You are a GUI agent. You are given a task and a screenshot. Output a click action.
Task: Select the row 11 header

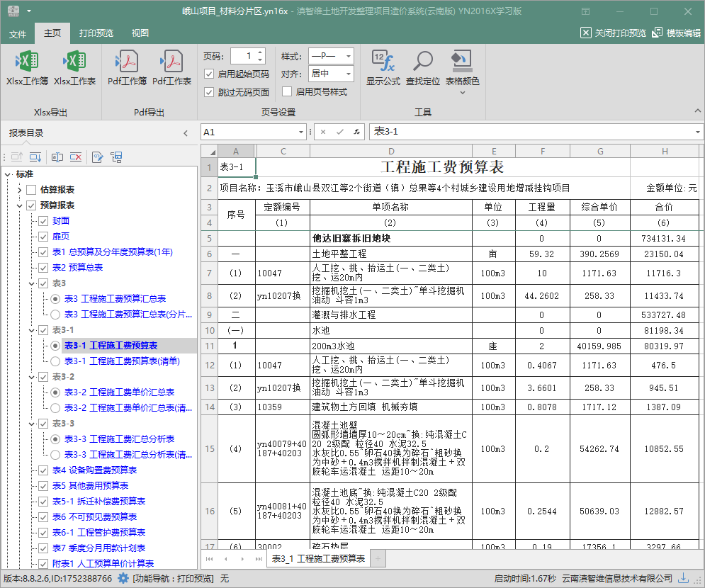[210, 346]
